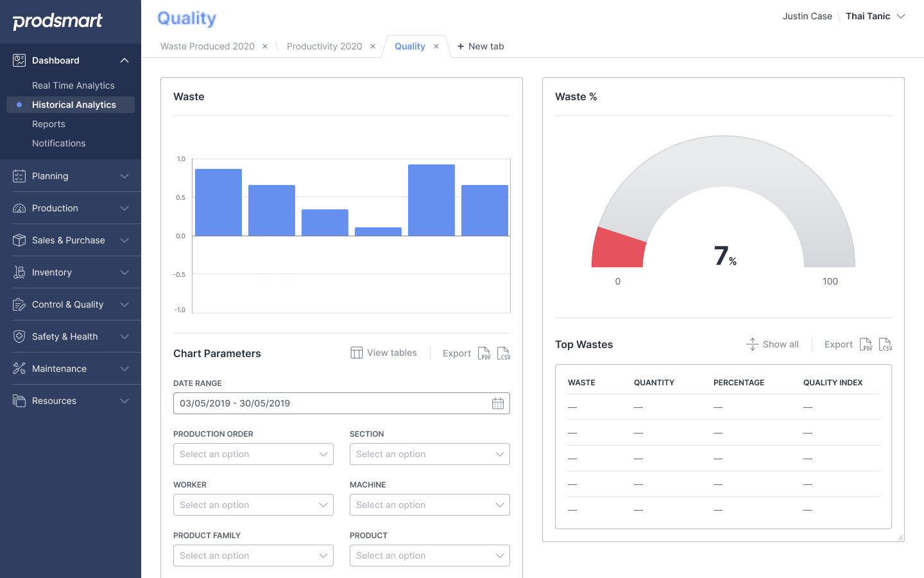924x578 pixels.
Task: Click the Inventory trolley icon
Action: coord(19,272)
